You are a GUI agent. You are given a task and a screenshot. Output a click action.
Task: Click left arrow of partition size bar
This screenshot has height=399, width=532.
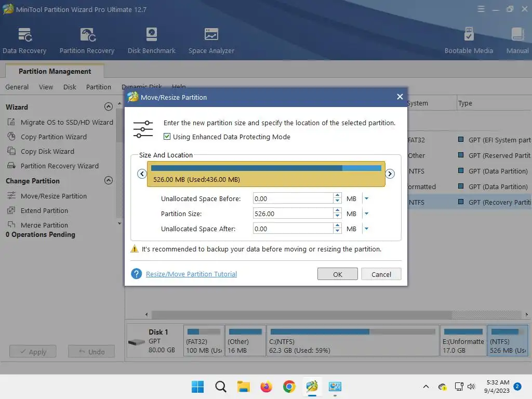click(142, 174)
